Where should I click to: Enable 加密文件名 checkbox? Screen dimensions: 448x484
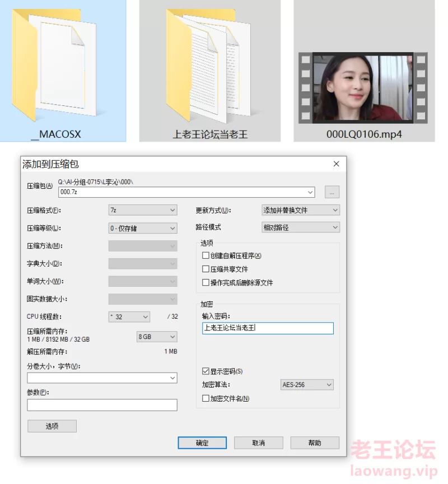click(206, 398)
